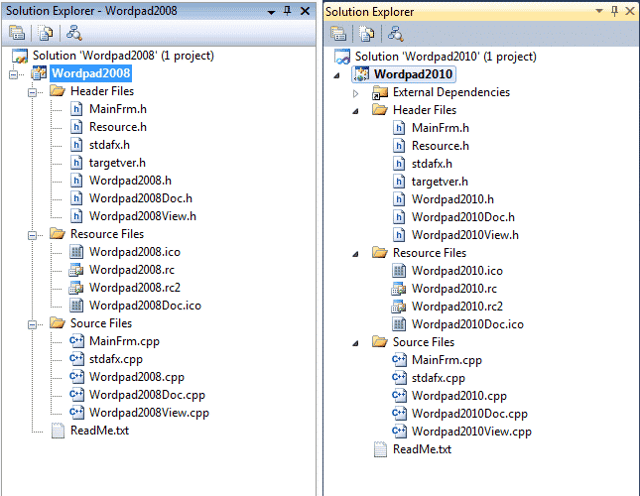Screen dimensions: 640x496
Task: Open window position dropdown in right Solution Explorer
Action: [599, 11]
